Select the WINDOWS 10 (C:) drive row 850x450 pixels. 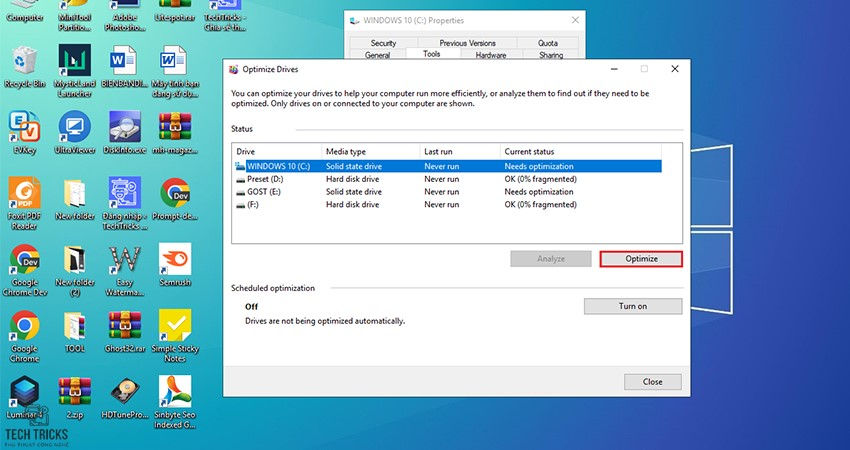[x=448, y=166]
